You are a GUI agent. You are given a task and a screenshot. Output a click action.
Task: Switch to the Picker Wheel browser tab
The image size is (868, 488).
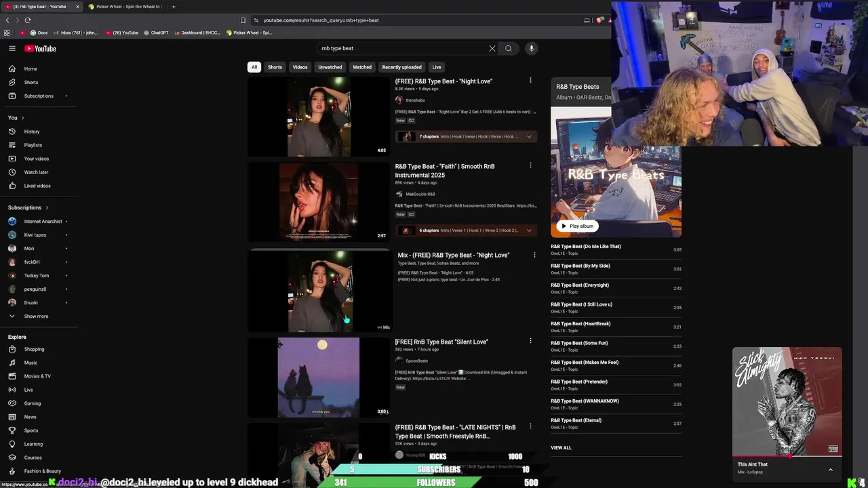125,7
